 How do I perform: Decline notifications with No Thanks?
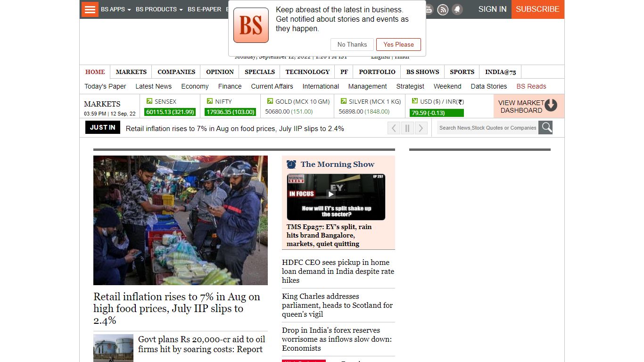coord(352,44)
